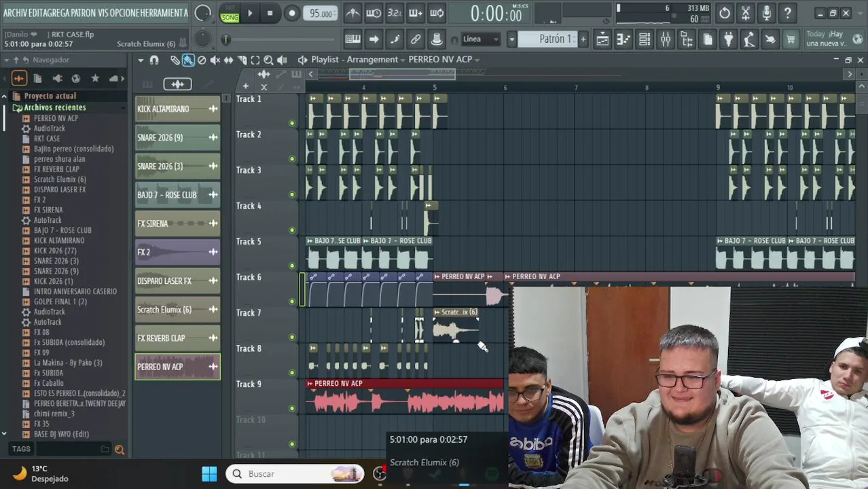Collapse the Proyecto actual folder
This screenshot has height=489, width=868.
50,96
